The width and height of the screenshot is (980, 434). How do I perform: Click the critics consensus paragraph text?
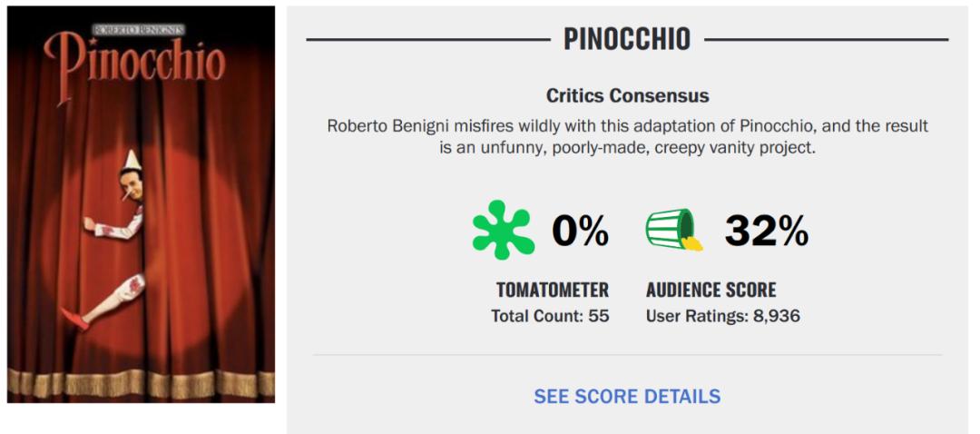pos(627,135)
